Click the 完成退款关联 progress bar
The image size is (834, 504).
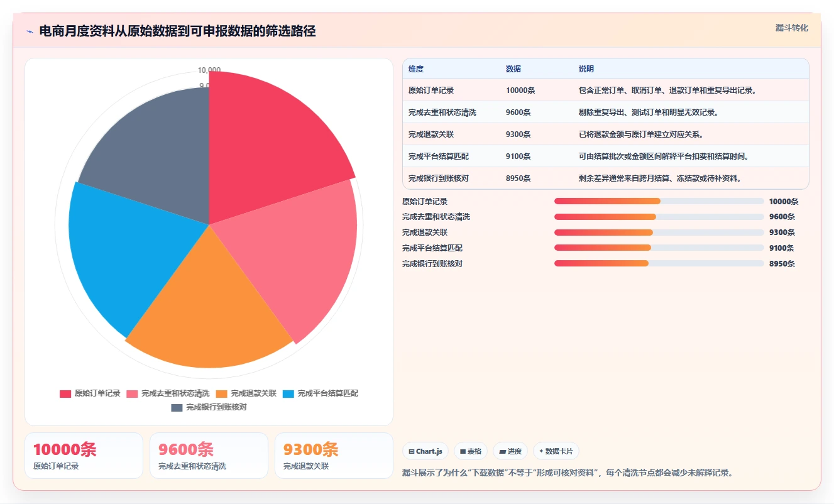[x=659, y=233]
